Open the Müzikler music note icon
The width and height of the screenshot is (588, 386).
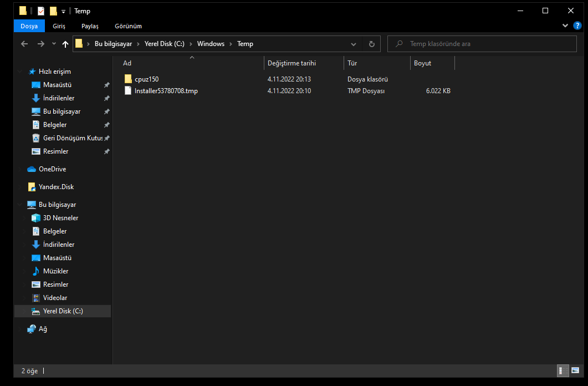pyautogui.click(x=35, y=271)
